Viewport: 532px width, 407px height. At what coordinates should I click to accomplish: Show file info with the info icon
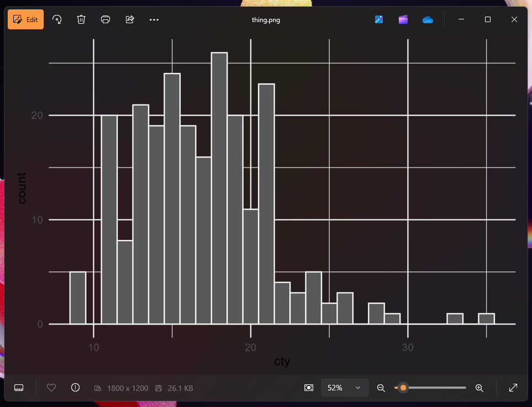75,388
